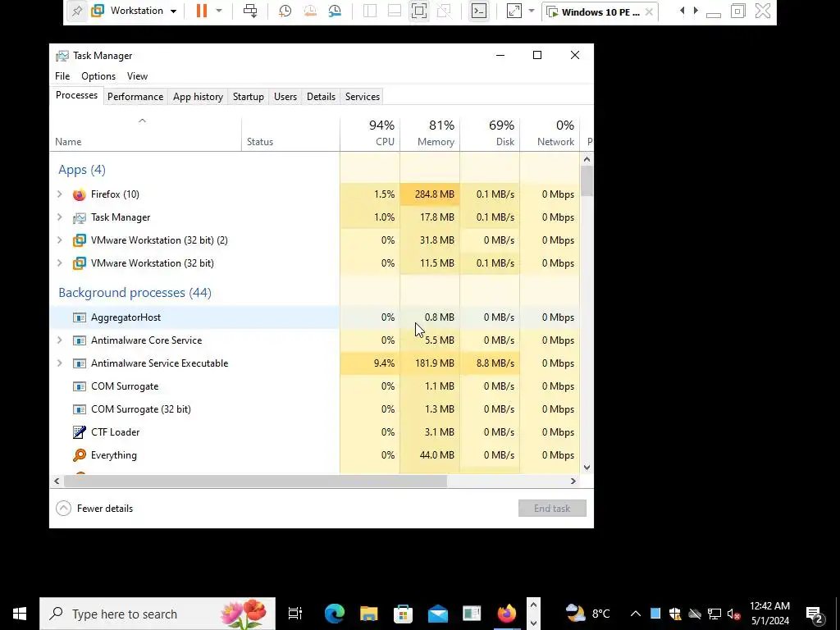
Task: Select the CTF Loader process icon
Action: coord(80,431)
